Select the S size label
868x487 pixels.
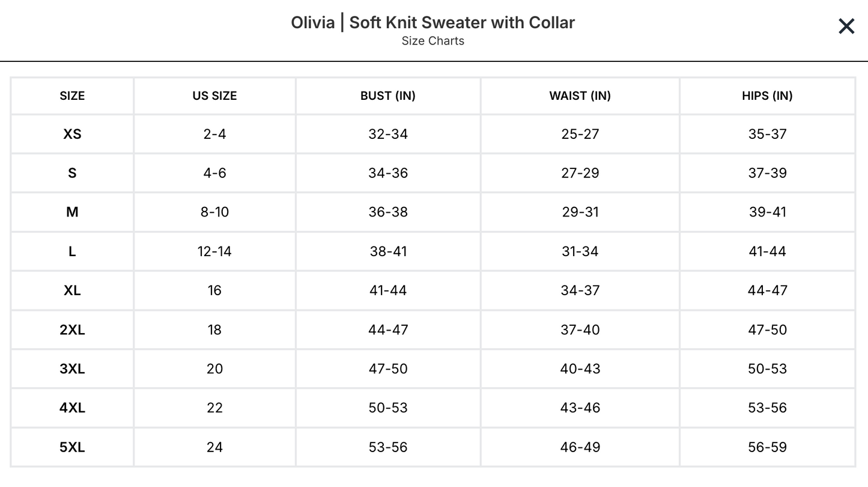click(71, 173)
